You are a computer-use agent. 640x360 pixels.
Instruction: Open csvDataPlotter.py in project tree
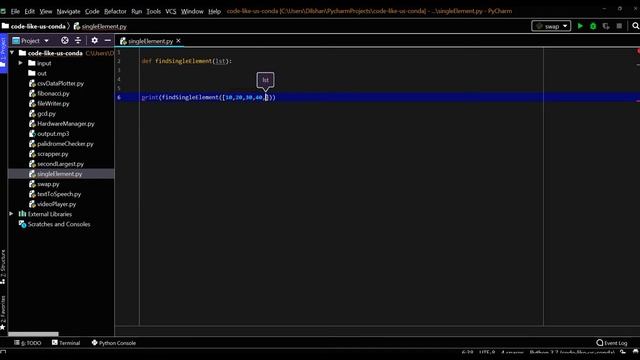[60, 83]
